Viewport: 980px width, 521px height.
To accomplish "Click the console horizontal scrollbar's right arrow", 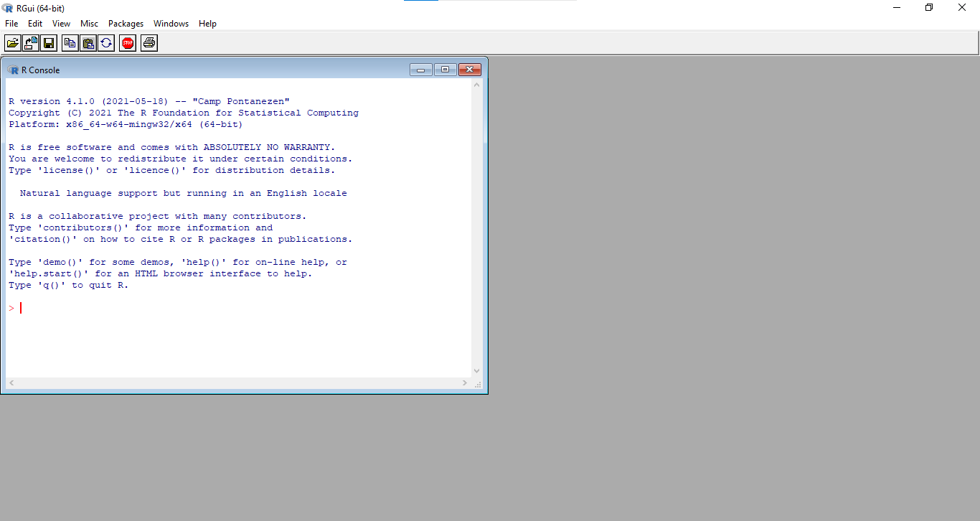I will (x=466, y=383).
